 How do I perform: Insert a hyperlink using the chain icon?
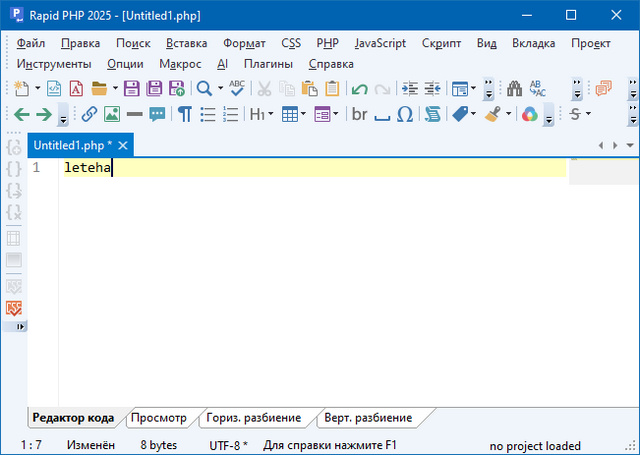tap(89, 114)
